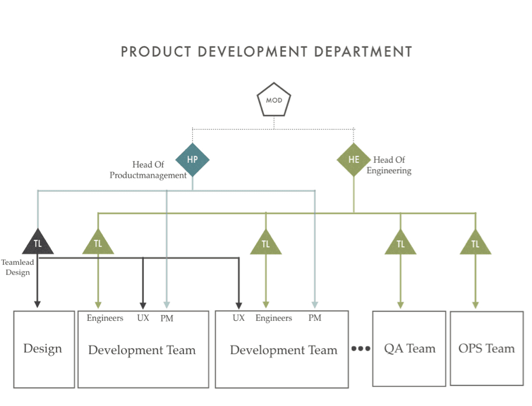Click the three dots ellipsis between teams
Viewport: 532px width, 406px height.
(361, 349)
